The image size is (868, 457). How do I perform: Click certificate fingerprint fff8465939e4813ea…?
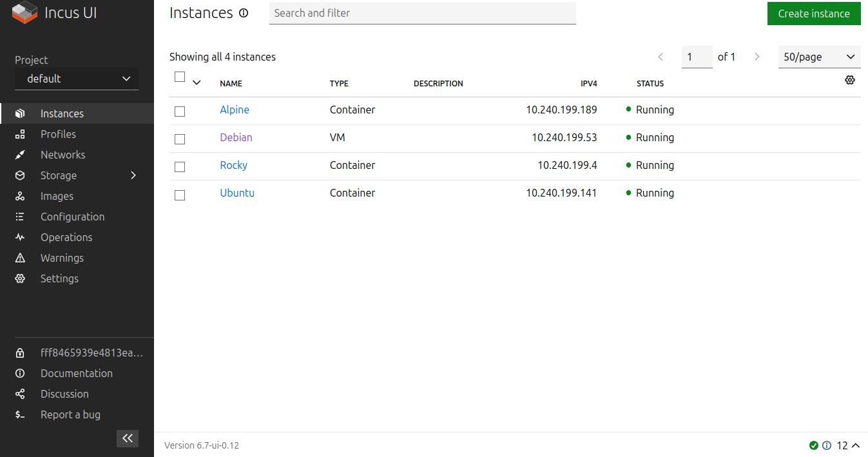pyautogui.click(x=92, y=353)
